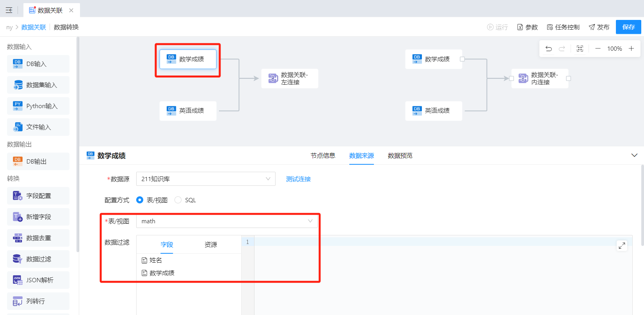This screenshot has width=644, height=315.
Task: Select the JSON解析 component
Action: pyautogui.click(x=38, y=280)
